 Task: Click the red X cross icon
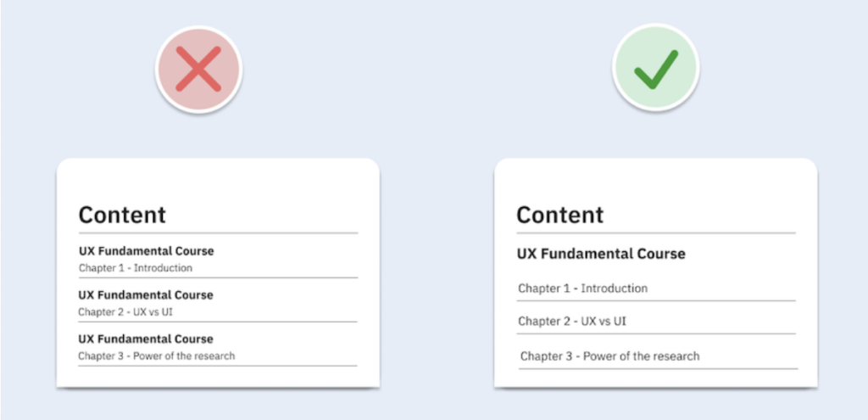click(x=198, y=70)
